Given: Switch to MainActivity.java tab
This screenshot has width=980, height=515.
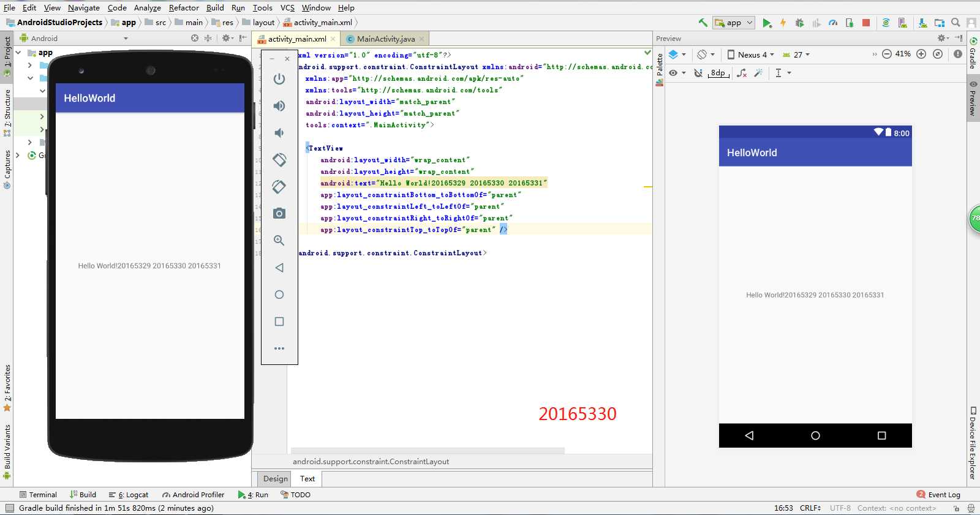Looking at the screenshot, I should tap(385, 39).
